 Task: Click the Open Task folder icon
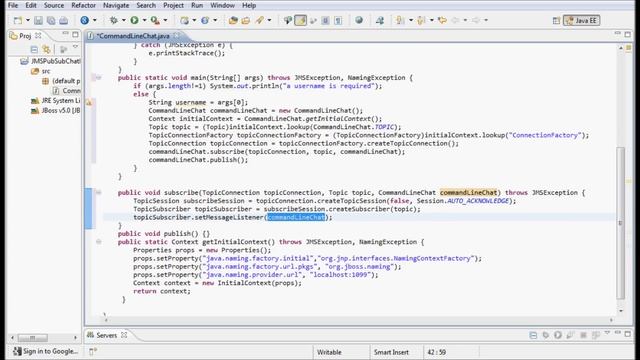point(246,20)
